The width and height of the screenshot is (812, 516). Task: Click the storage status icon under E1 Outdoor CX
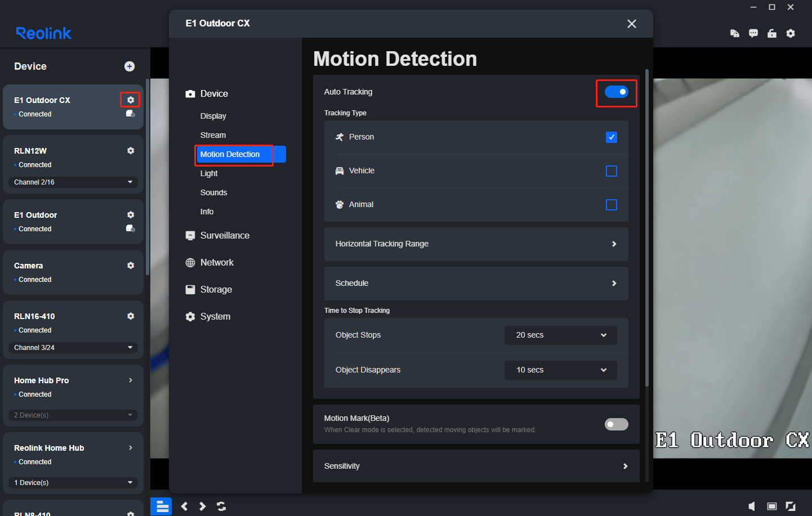(131, 114)
